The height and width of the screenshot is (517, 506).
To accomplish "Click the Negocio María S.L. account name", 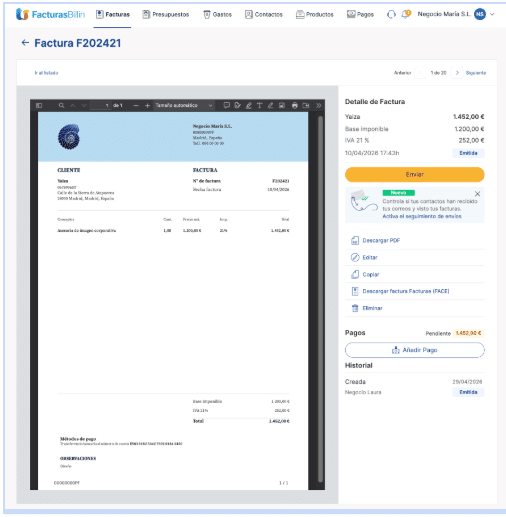I will point(444,14).
